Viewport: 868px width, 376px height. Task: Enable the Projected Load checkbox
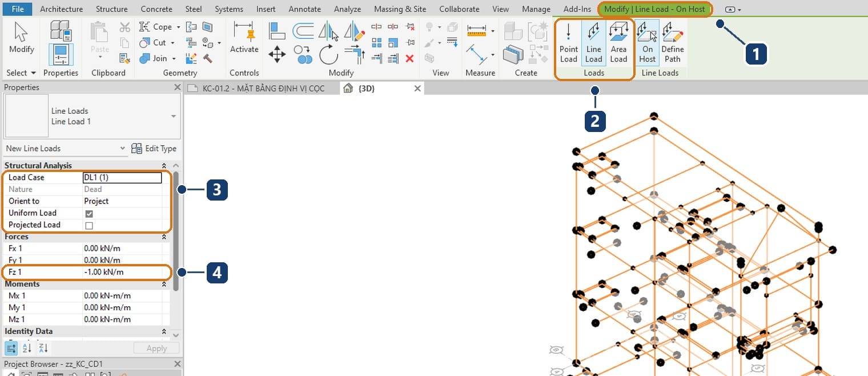pos(89,225)
